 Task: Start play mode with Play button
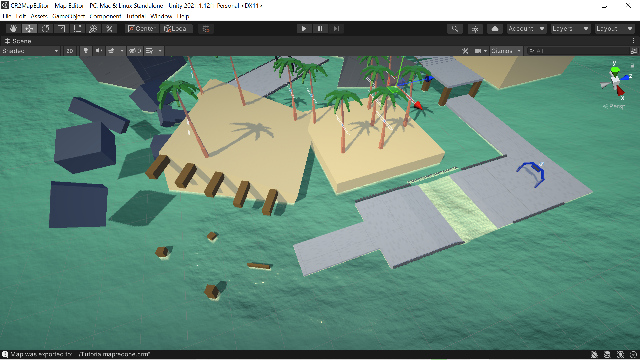(x=304, y=29)
